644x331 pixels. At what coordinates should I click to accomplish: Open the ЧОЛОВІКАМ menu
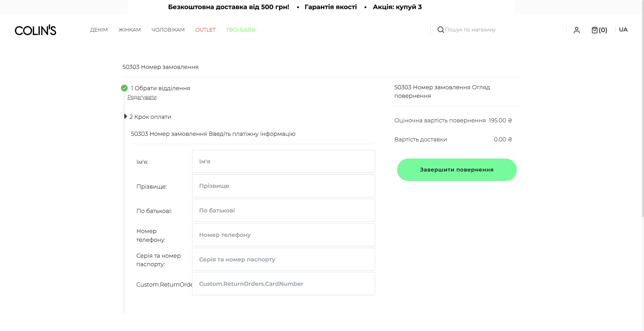point(168,30)
